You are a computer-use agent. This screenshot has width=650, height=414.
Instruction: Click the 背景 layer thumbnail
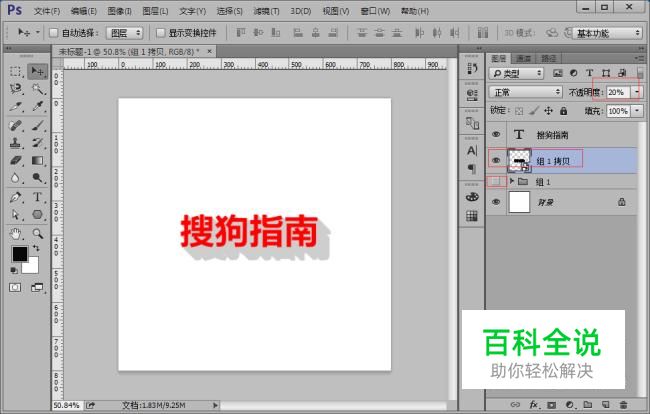519,202
